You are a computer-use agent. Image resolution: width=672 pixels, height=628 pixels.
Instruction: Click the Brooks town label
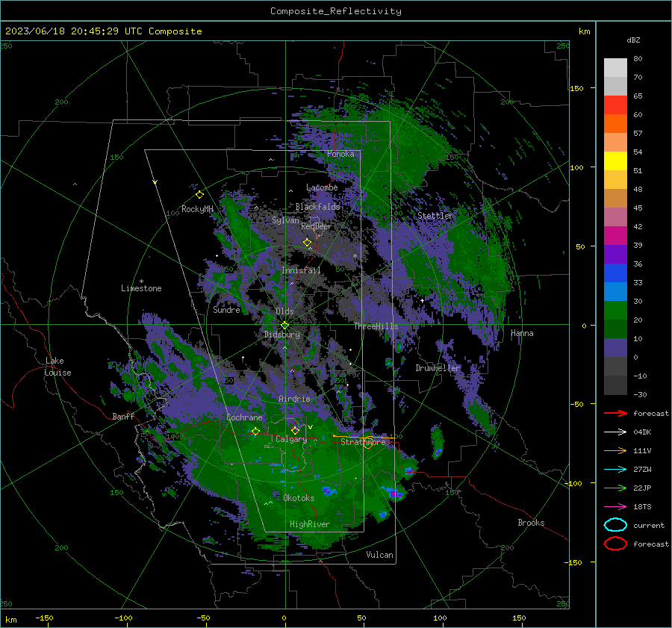[531, 523]
